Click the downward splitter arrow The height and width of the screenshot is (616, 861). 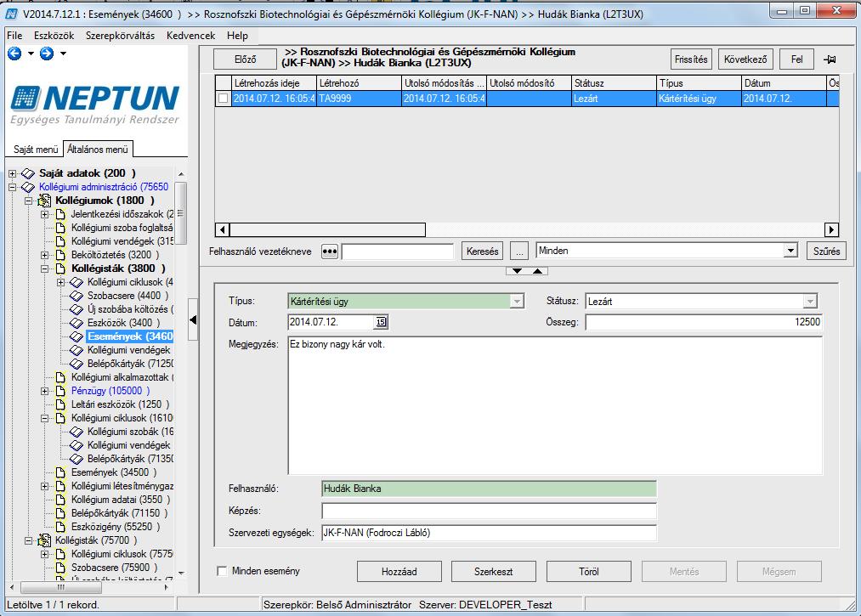coord(517,271)
